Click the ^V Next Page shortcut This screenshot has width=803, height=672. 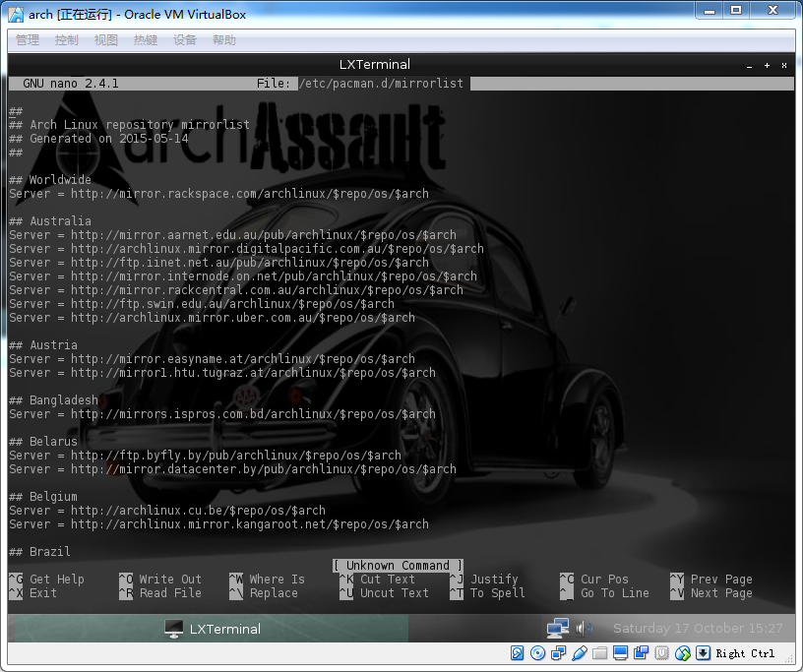pyautogui.click(x=711, y=593)
